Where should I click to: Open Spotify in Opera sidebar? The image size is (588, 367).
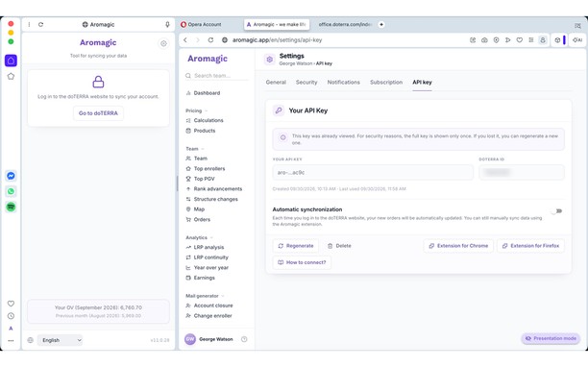11,207
